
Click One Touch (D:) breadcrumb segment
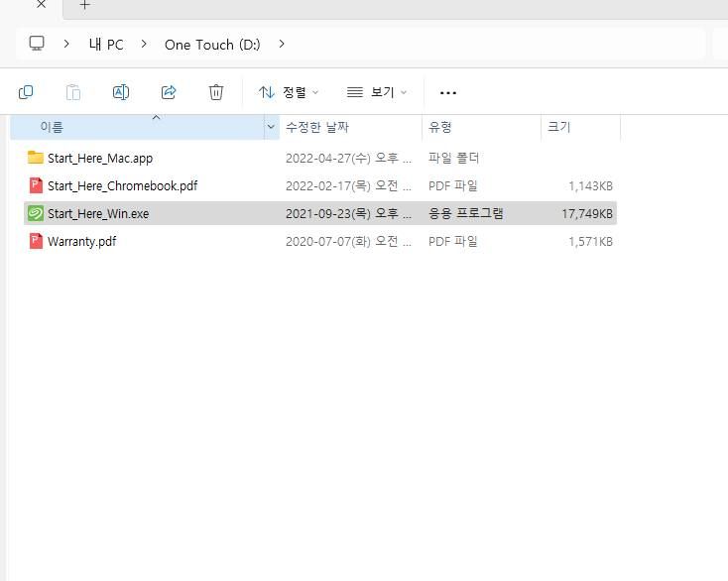click(212, 44)
